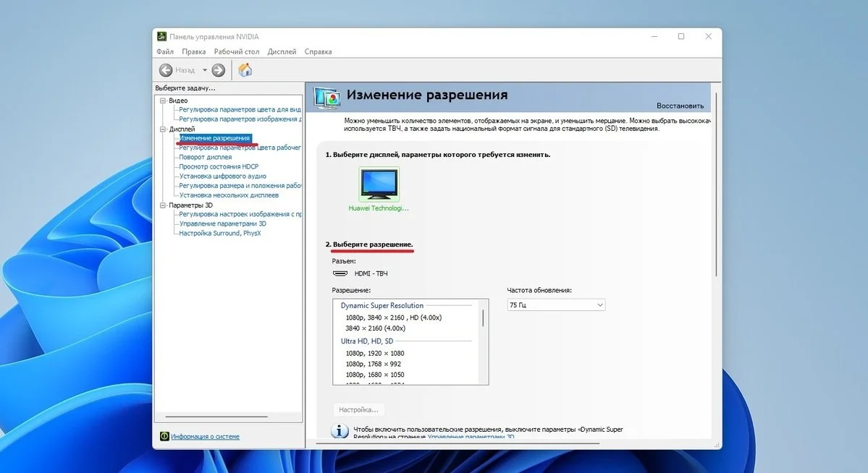Open Регулировка параметров цвета для видео
This screenshot has width=868, height=473.
[240, 109]
